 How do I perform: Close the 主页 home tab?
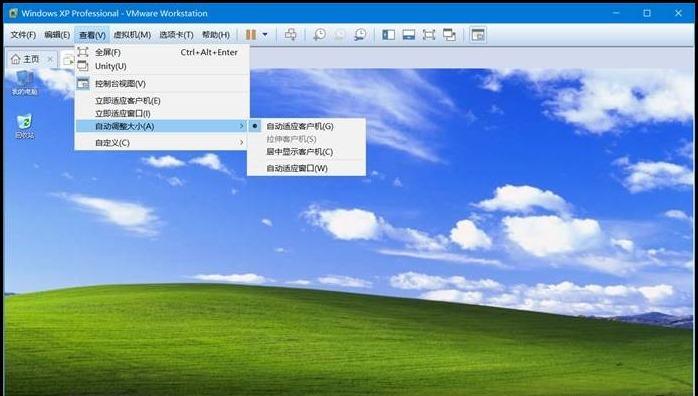pos(50,59)
